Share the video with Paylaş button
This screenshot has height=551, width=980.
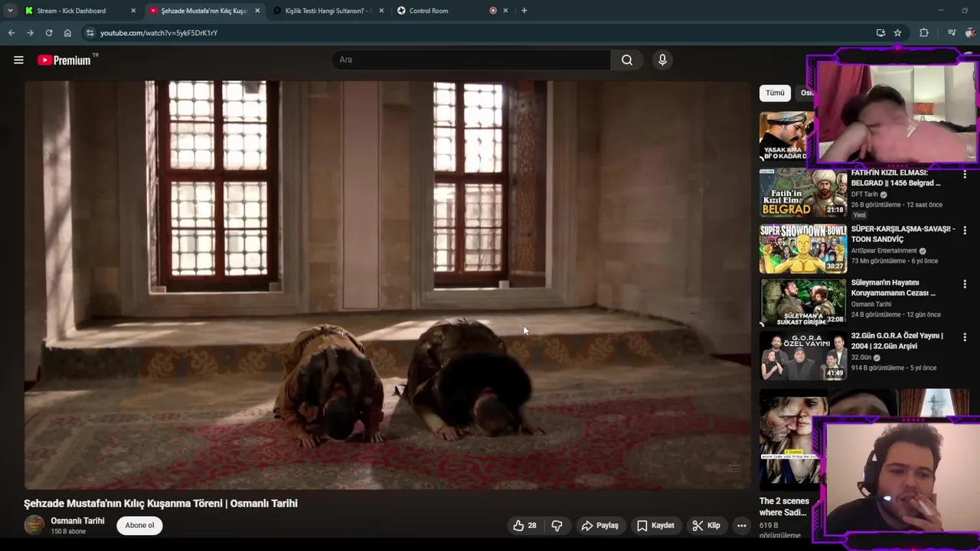pos(599,526)
